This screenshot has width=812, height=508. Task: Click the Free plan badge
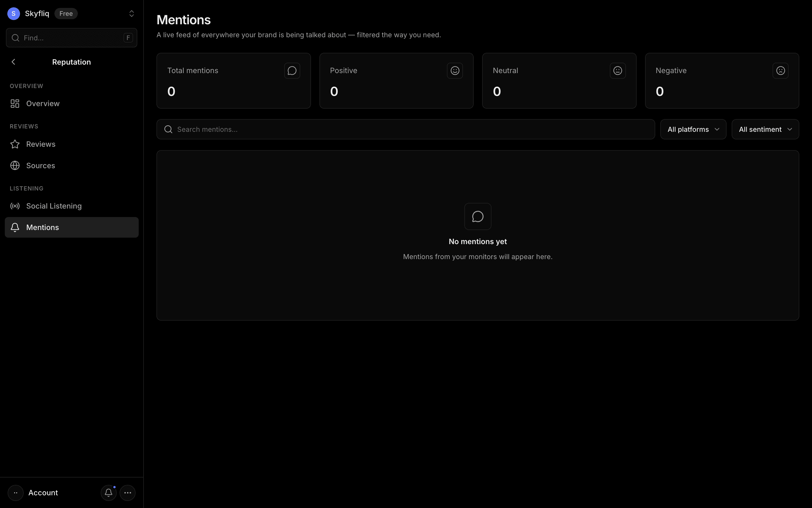pyautogui.click(x=66, y=14)
